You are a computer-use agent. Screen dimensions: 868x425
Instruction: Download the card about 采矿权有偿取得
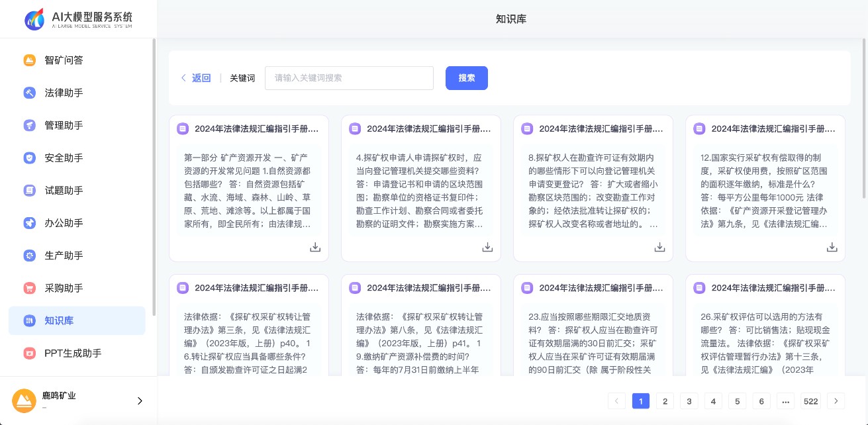pos(832,247)
